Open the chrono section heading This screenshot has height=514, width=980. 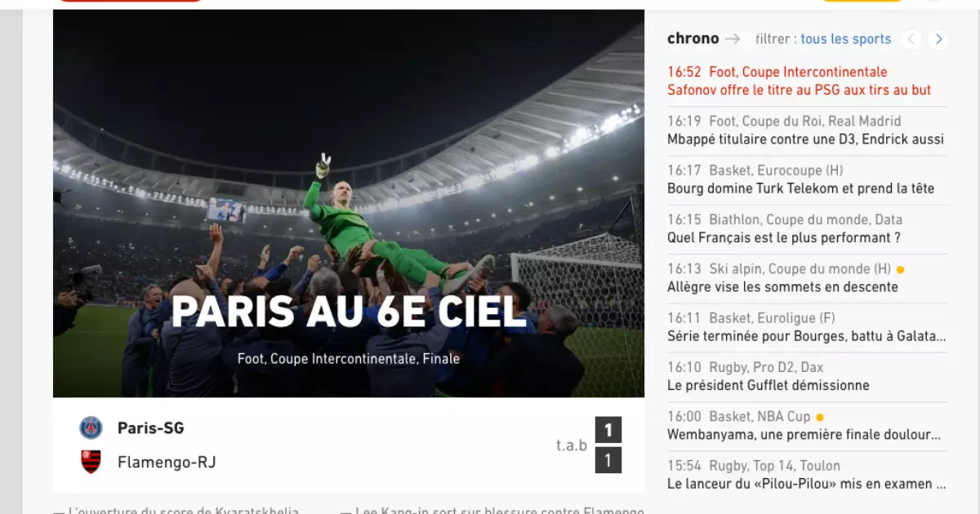pos(693,38)
